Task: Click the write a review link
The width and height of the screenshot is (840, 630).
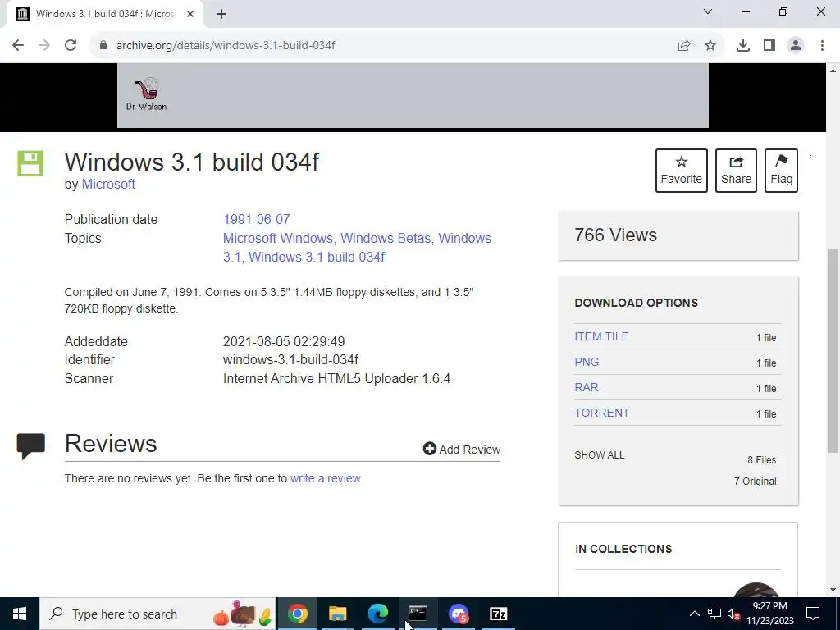Action: tap(326, 478)
